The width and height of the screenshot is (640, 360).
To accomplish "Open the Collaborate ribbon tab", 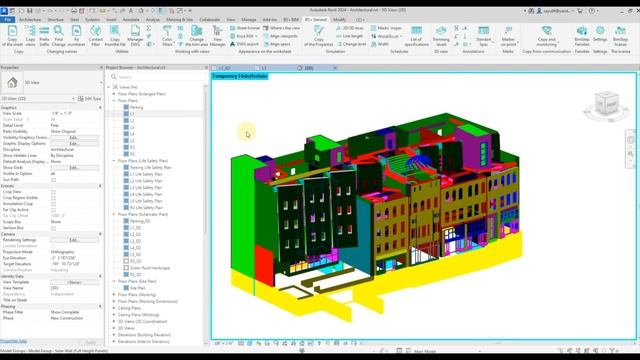I will click(x=209, y=20).
